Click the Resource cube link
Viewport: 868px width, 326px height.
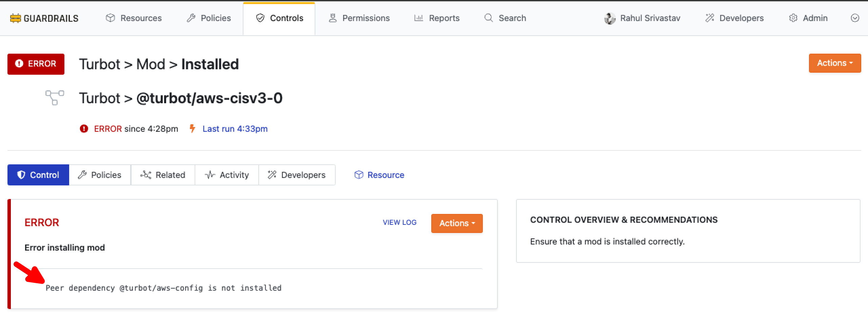[x=379, y=175]
